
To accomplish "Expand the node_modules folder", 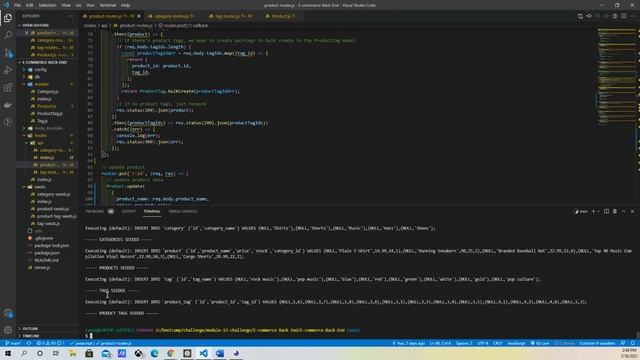I will [48, 128].
